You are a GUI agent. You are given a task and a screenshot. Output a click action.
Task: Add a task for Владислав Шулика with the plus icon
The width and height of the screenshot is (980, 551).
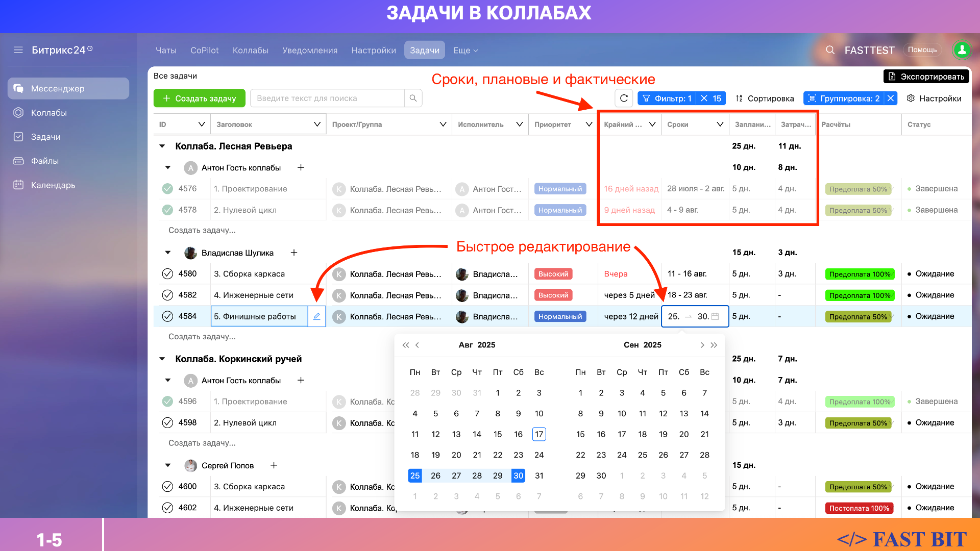[294, 253]
